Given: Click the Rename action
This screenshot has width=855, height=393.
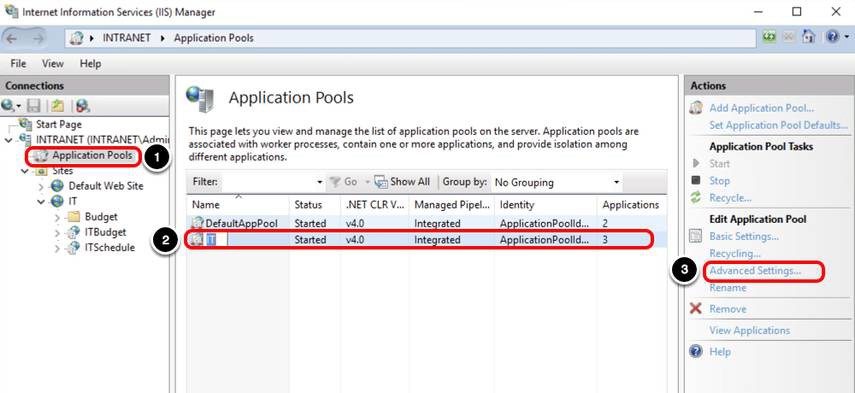Looking at the screenshot, I should (727, 288).
